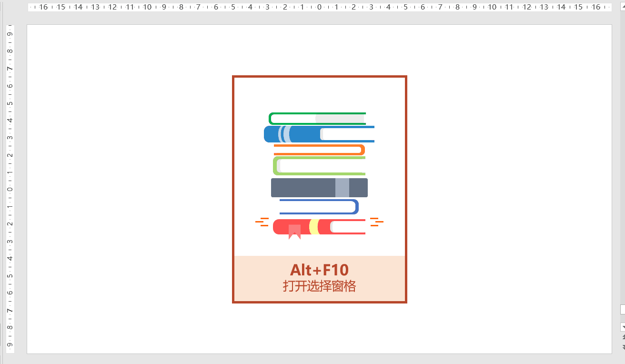Select the orange motion lines right of red book
This screenshot has width=625, height=364.
point(376,222)
